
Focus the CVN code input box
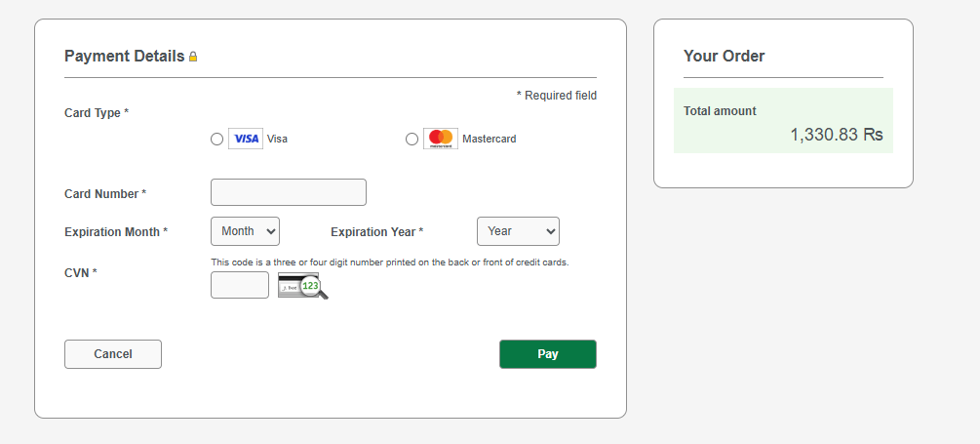point(240,285)
